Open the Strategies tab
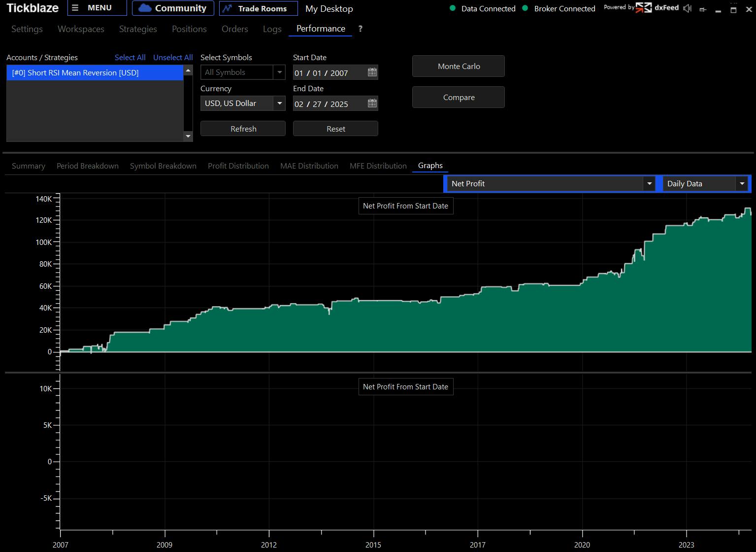The image size is (756, 552). [x=138, y=29]
